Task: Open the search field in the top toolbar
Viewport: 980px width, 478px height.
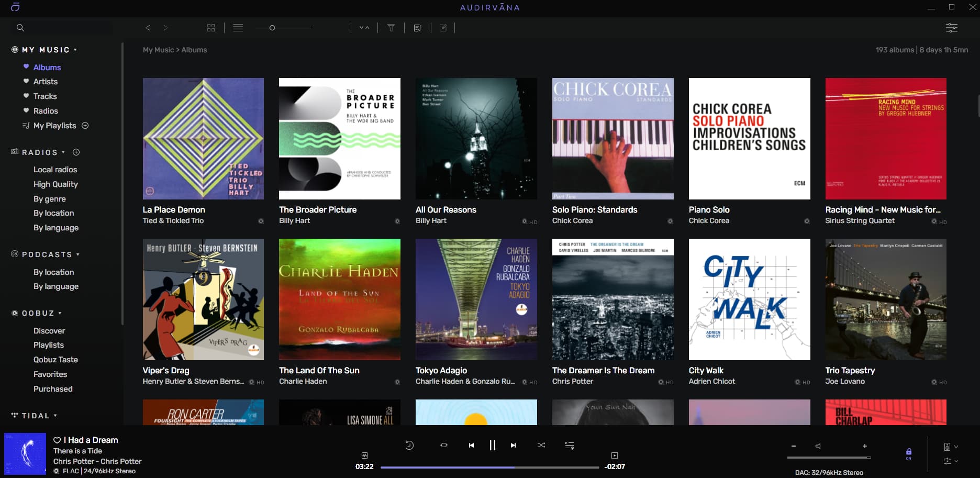Action: coord(63,28)
